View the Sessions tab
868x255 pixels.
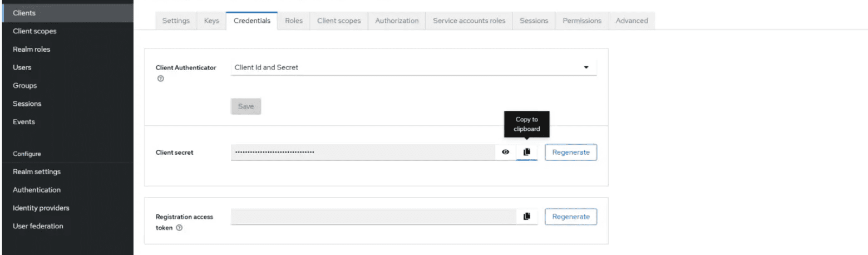click(534, 21)
